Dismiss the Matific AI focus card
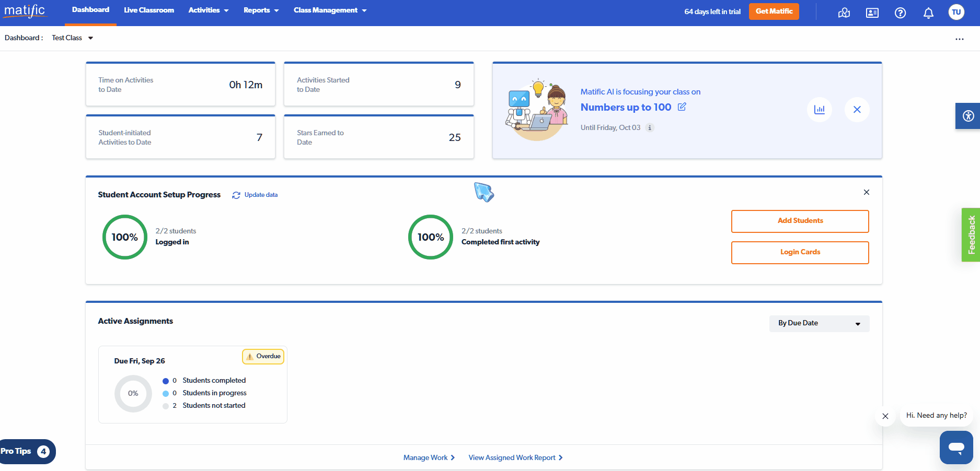The width and height of the screenshot is (980, 471). click(857, 110)
